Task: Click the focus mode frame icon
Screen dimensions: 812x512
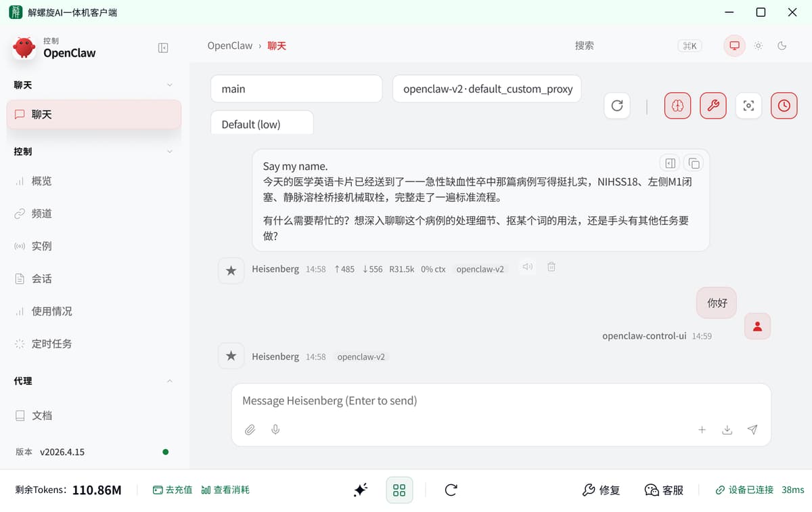Action: coord(748,106)
